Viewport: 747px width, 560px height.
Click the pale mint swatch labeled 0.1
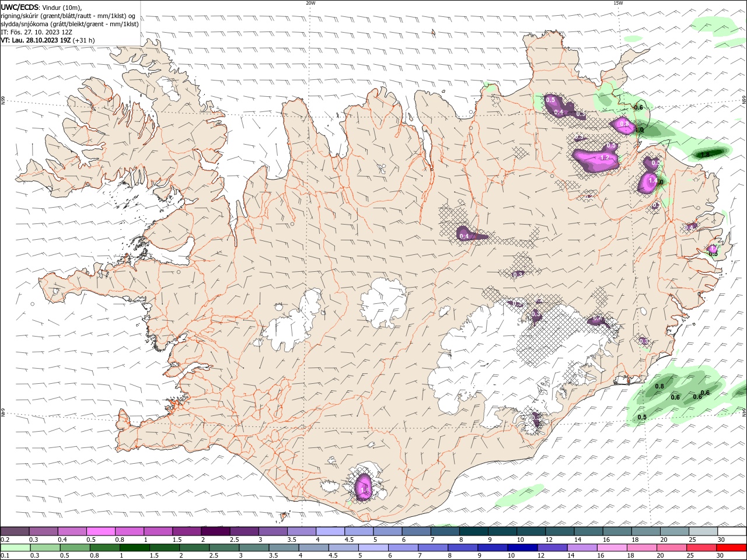(15, 548)
